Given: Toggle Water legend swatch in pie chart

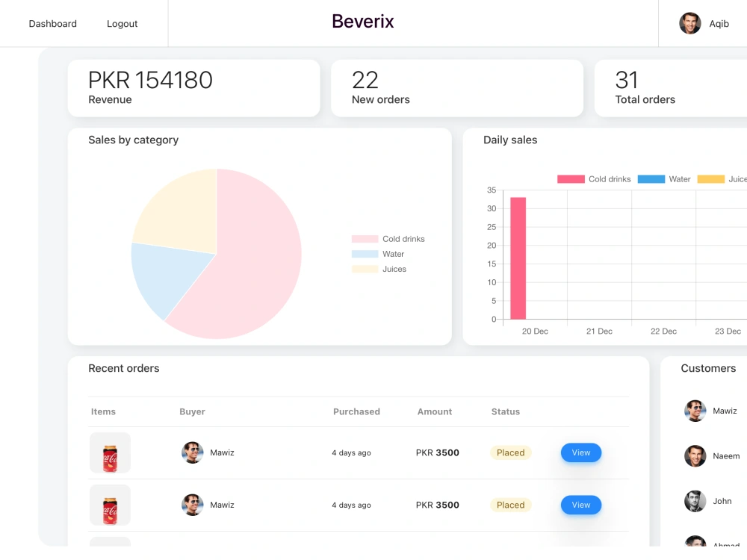Looking at the screenshot, I should [x=365, y=255].
